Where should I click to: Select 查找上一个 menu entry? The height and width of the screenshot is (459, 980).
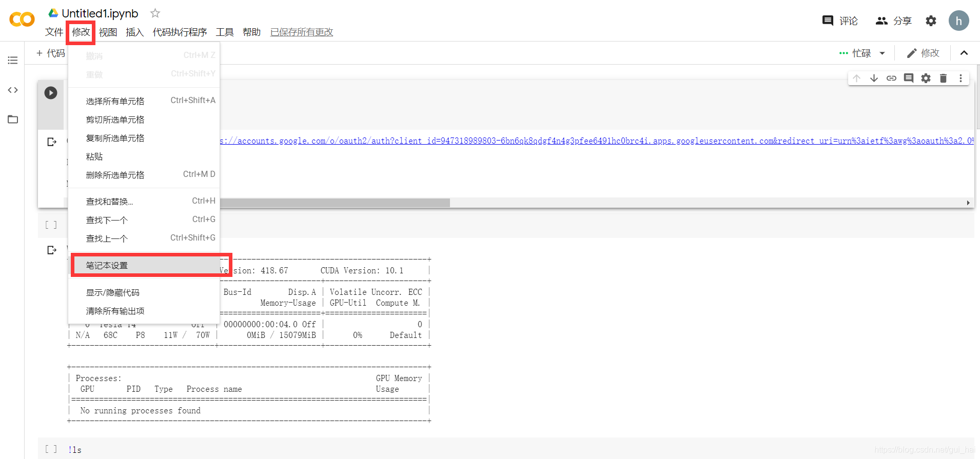coord(144,238)
